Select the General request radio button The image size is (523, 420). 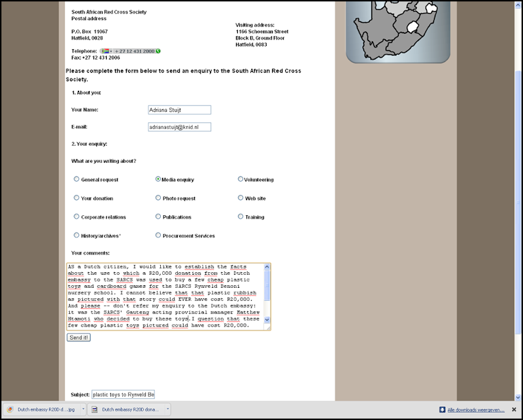tap(76, 179)
